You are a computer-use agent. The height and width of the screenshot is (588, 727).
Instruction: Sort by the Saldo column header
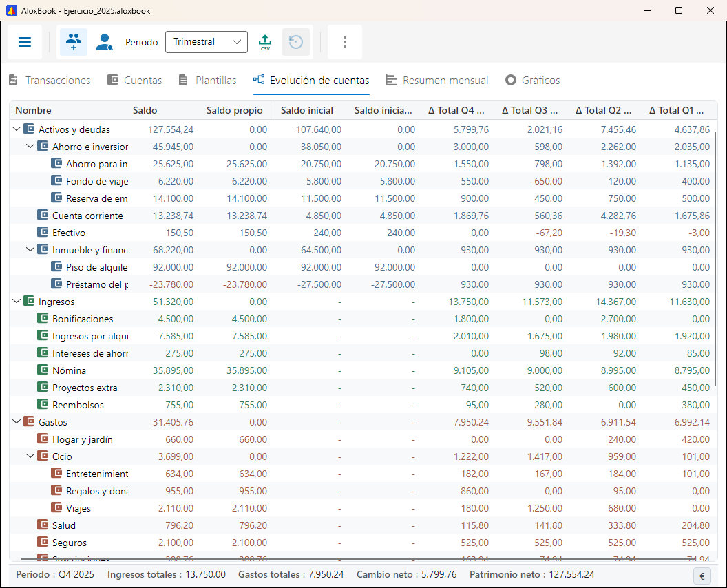(x=145, y=110)
